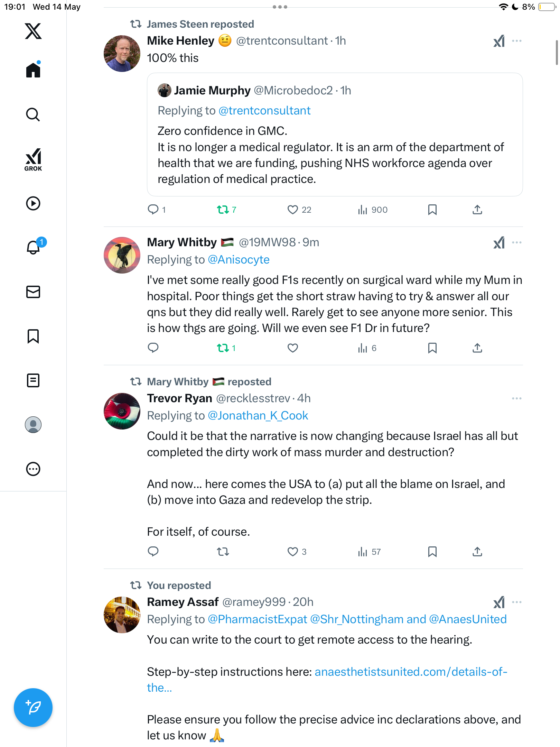Image resolution: width=560 pixels, height=747 pixels.
Task: Open the profile avatar in sidebar
Action: point(33,425)
